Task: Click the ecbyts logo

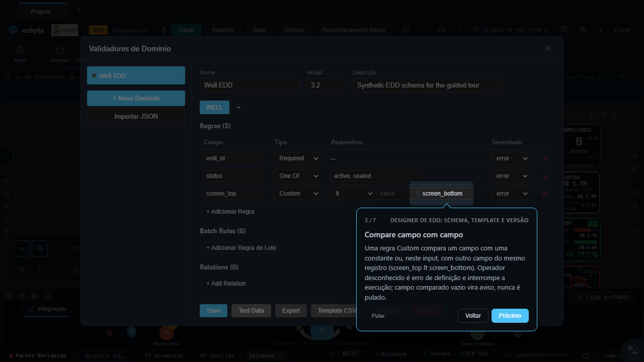Action: 26,30
